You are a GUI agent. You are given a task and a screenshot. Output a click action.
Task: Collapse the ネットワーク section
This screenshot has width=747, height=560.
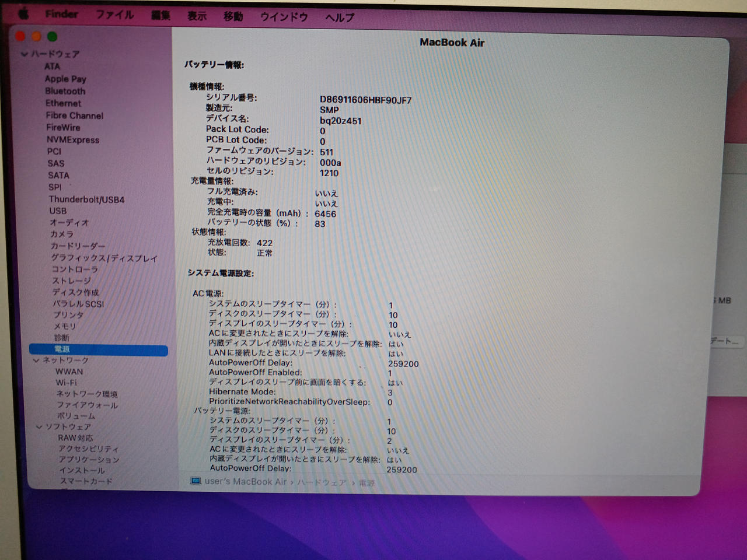pyautogui.click(x=36, y=360)
